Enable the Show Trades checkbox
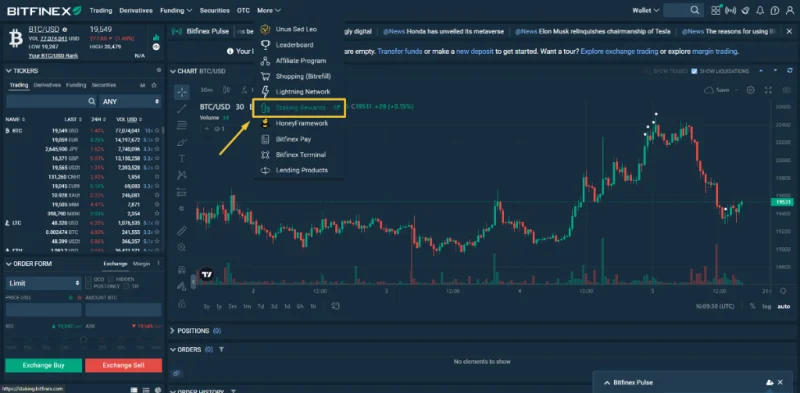The image size is (800, 393). [647, 71]
